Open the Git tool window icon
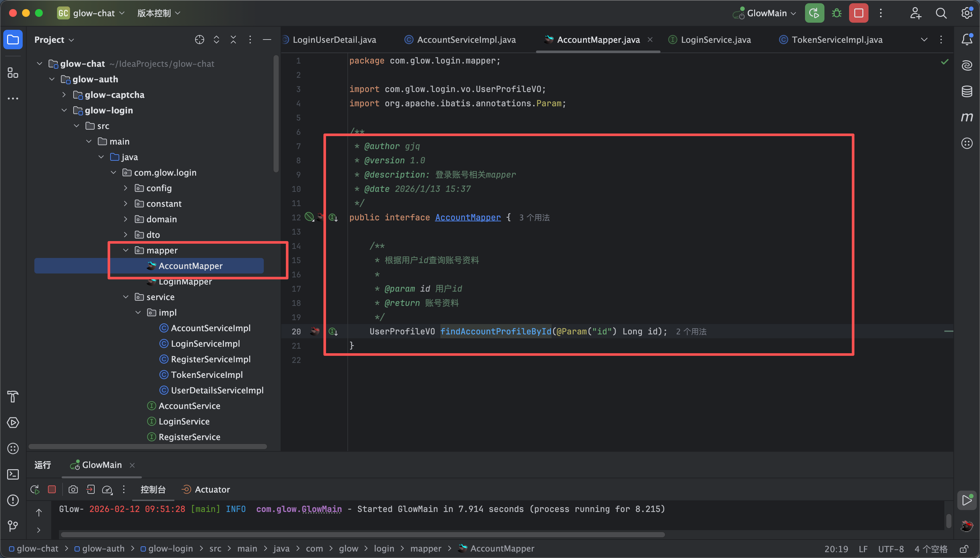Image resolution: width=980 pixels, height=558 pixels. pyautogui.click(x=13, y=526)
